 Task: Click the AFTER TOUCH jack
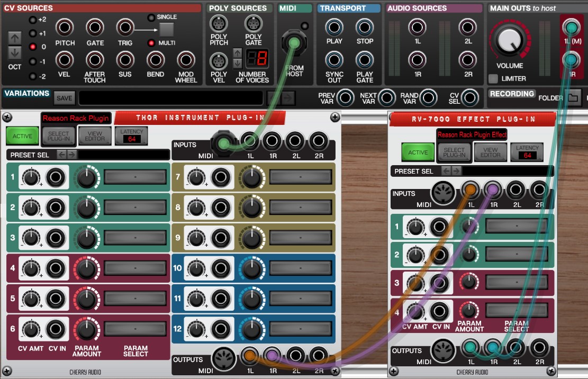coord(95,60)
